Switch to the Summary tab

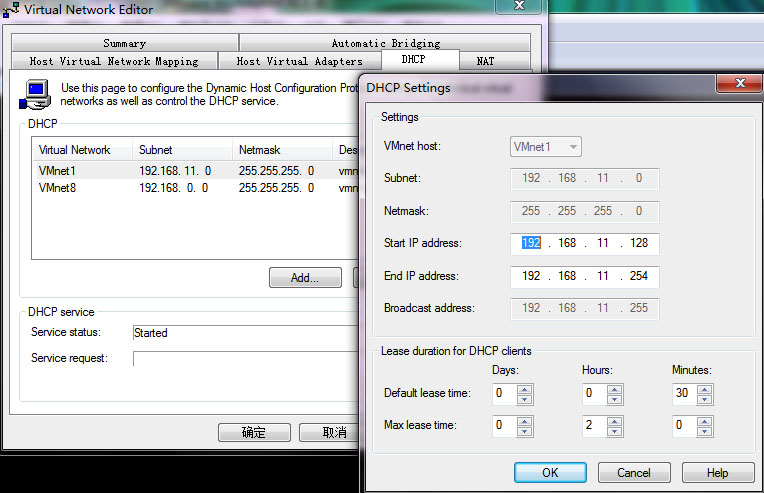[124, 43]
